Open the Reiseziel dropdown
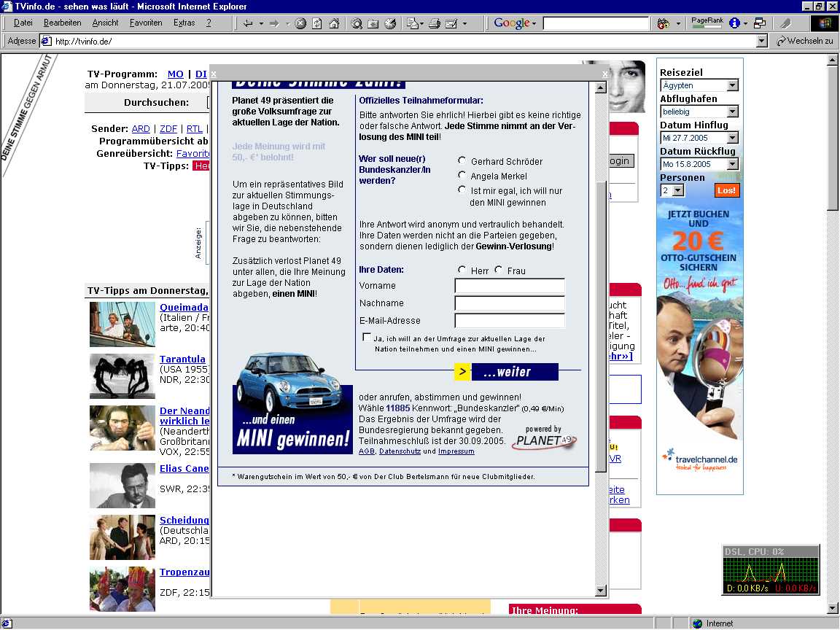Viewport: 840px width, 630px height. pos(732,85)
